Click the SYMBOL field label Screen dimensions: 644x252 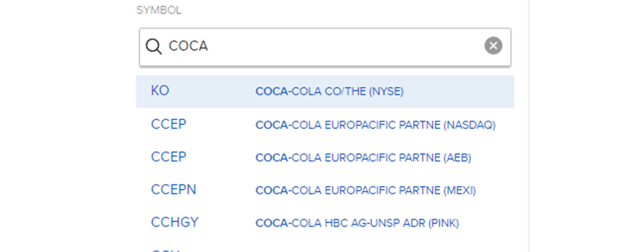point(159,11)
